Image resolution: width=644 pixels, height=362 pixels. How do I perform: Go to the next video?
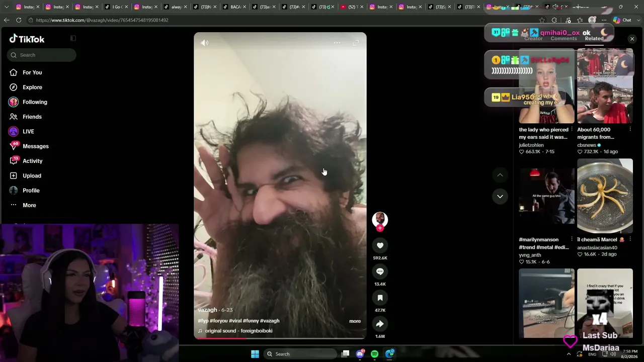pyautogui.click(x=500, y=197)
